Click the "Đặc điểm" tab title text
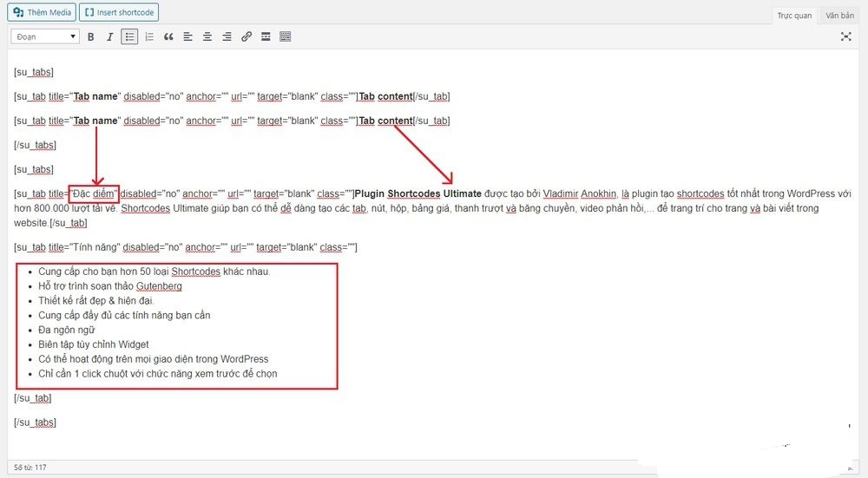Screen dimensions: 868x478 (94, 193)
